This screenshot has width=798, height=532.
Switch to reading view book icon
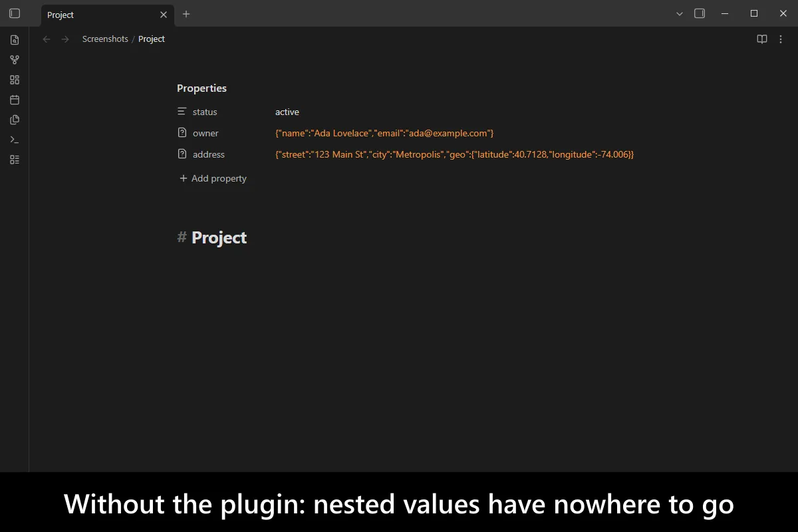(762, 39)
